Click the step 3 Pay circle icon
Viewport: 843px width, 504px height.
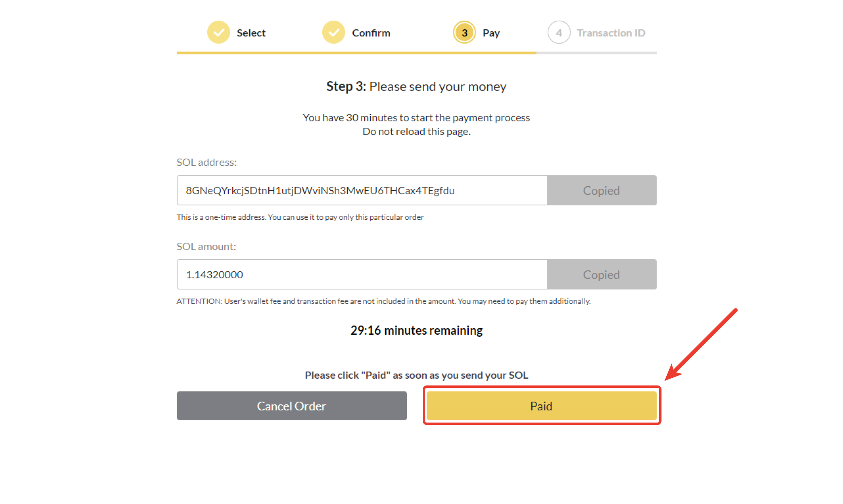tap(464, 33)
